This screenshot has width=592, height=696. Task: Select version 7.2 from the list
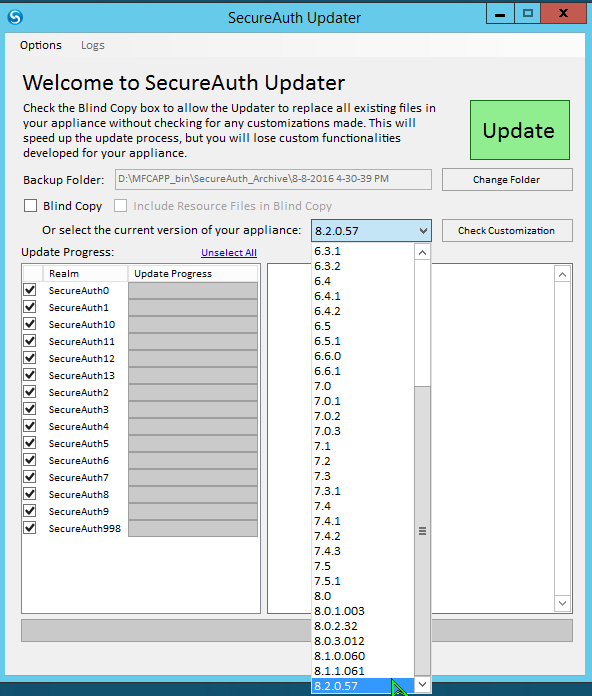coord(363,461)
